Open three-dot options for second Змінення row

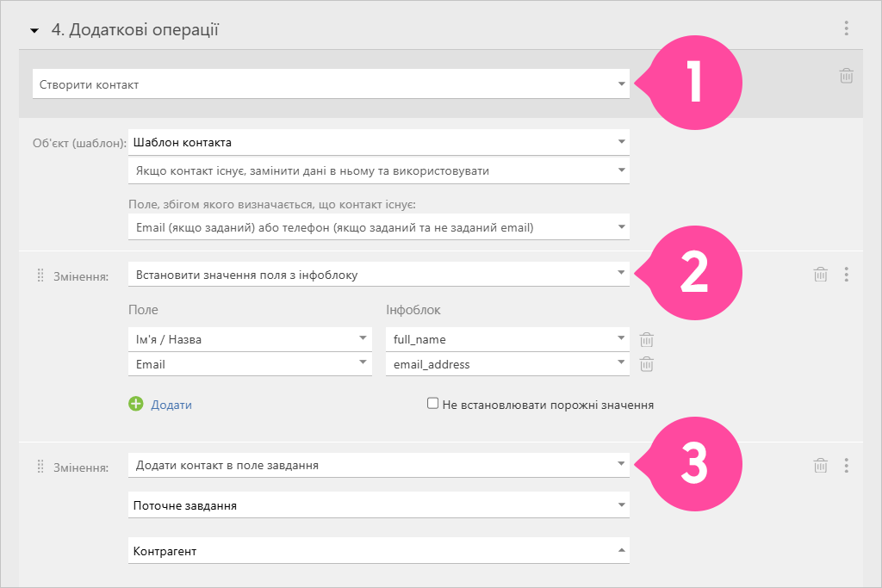[x=846, y=466]
